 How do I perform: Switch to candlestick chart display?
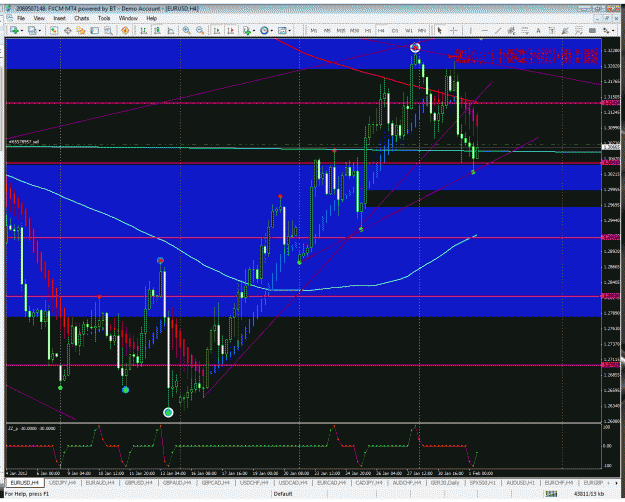tap(157, 30)
